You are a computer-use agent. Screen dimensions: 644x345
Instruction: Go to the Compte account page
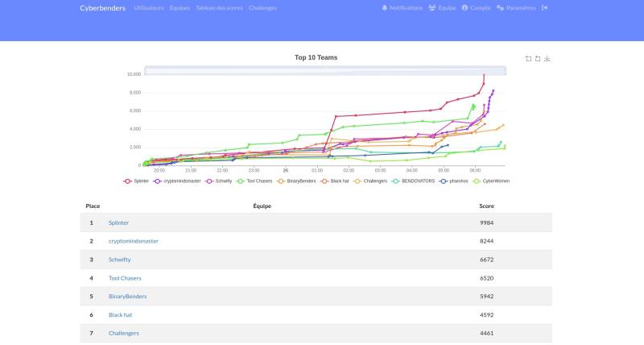tap(476, 8)
